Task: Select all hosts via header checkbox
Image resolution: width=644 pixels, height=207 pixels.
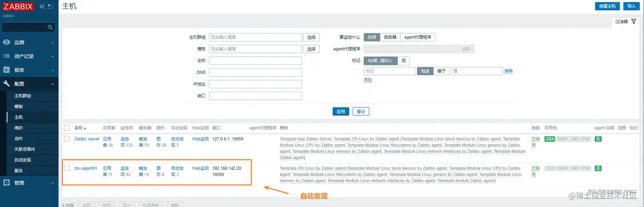Action: pyautogui.click(x=67, y=128)
